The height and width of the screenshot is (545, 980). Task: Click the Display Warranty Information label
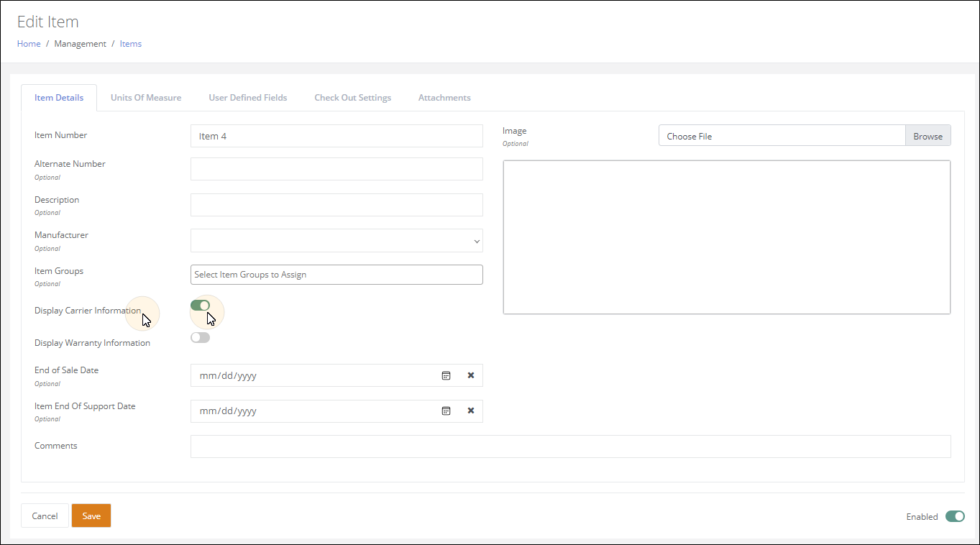92,343
